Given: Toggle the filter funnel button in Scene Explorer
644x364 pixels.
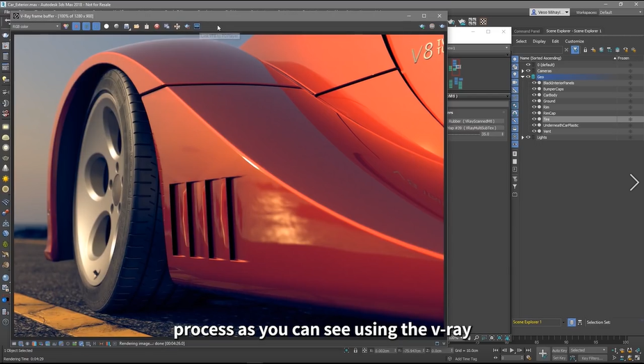Looking at the screenshot, I should click(x=575, y=49).
